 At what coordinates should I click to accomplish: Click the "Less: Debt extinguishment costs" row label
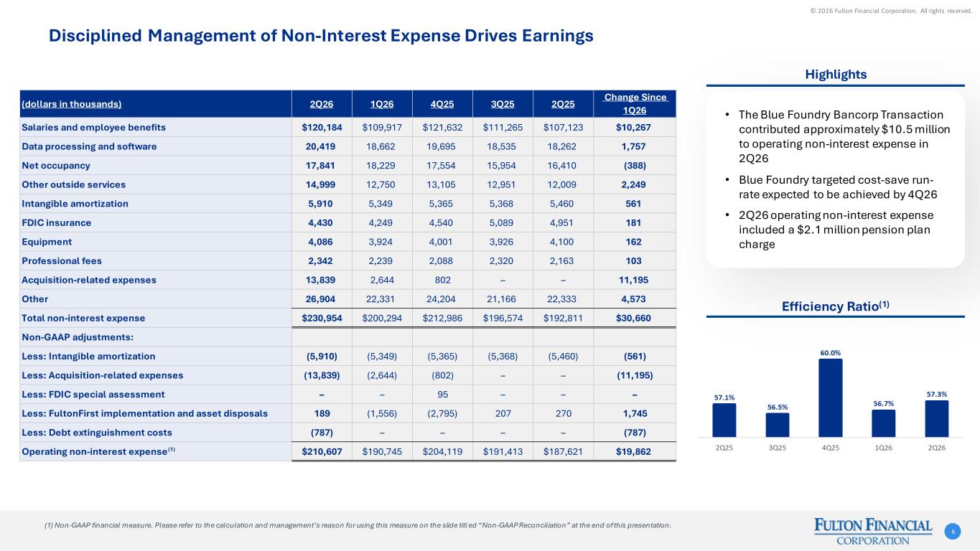pos(97,433)
